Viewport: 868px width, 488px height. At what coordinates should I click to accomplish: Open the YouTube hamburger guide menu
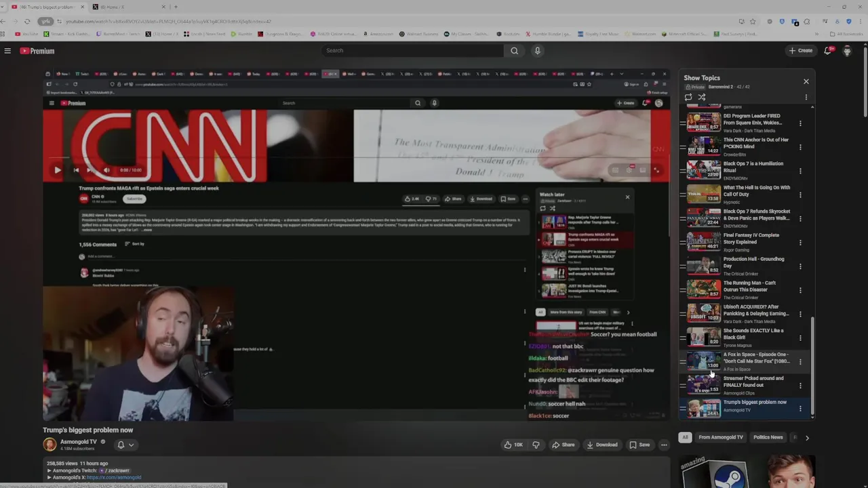pos(7,51)
